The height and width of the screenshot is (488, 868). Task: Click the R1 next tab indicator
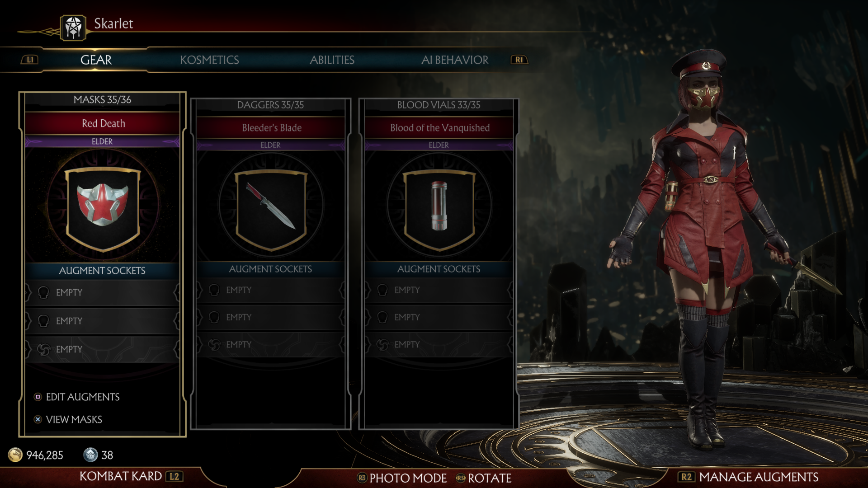519,60
